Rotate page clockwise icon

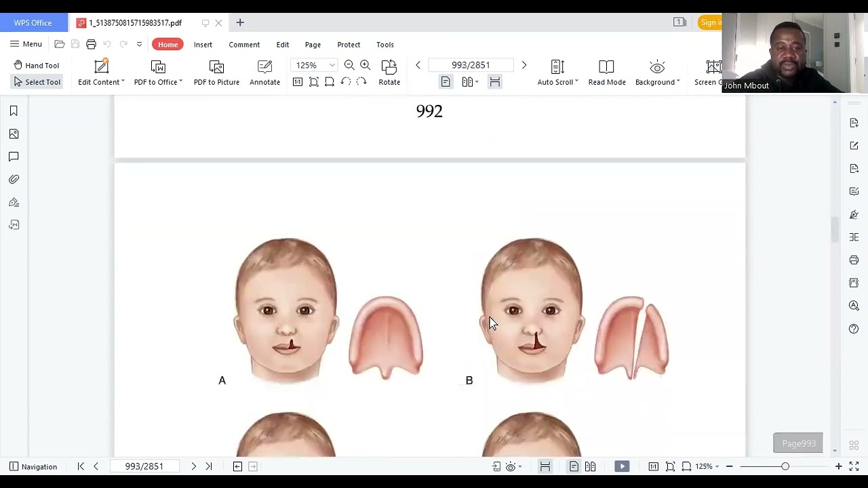click(x=361, y=82)
